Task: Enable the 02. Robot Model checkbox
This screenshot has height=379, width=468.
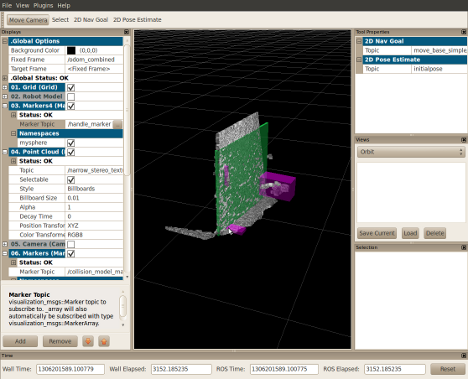Action: coord(71,97)
